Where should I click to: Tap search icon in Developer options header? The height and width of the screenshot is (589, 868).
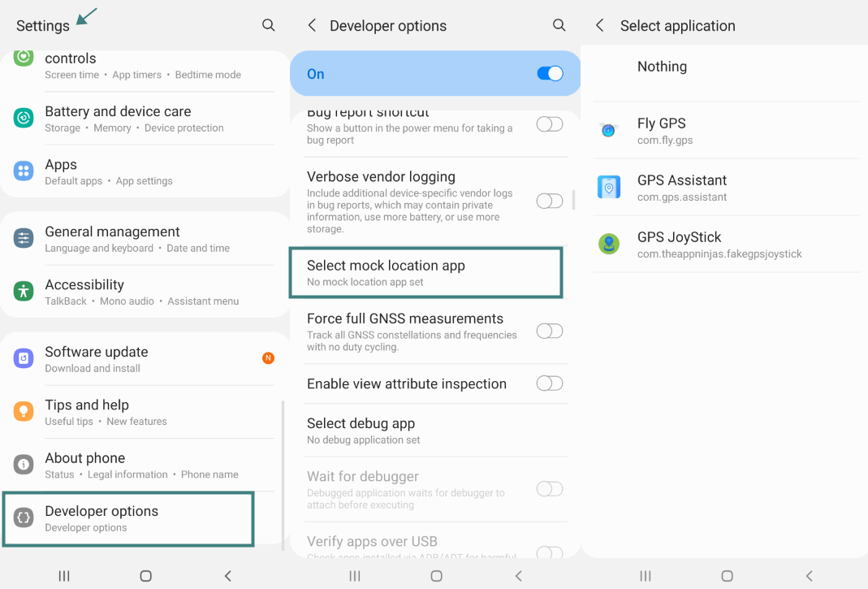[x=559, y=26]
